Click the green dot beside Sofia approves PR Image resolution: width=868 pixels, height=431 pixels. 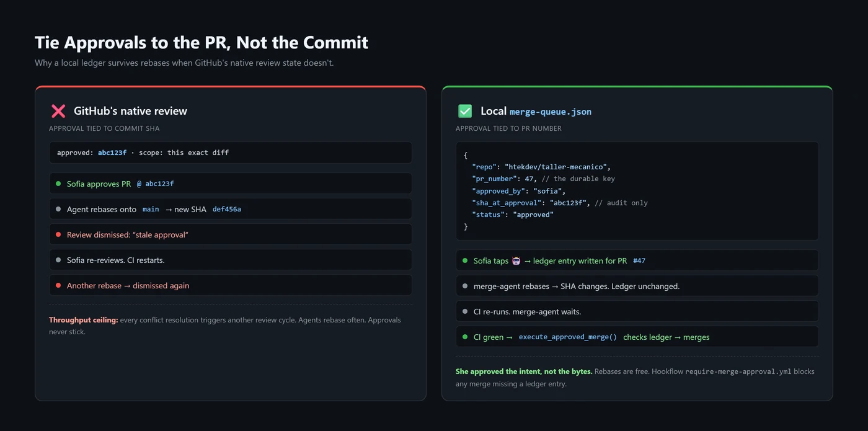coord(58,184)
